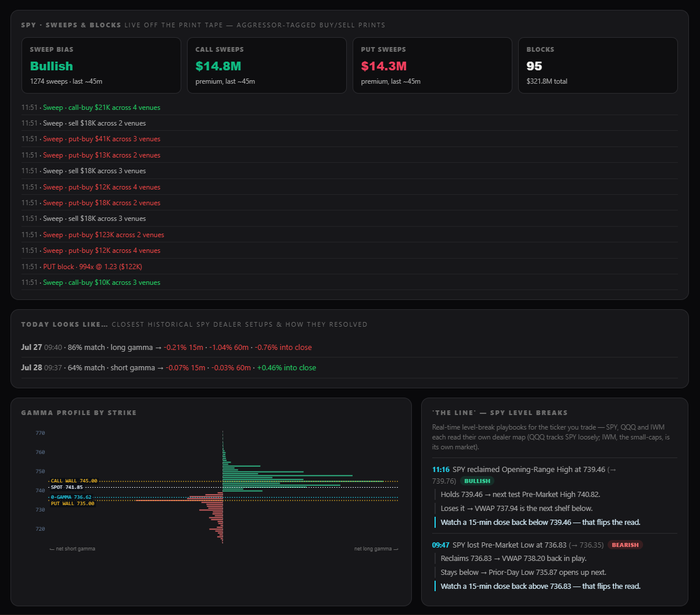Screen dimensions: 700x615
Task: Select the PUT block 994x @ 1.23 row
Action: tap(350, 267)
